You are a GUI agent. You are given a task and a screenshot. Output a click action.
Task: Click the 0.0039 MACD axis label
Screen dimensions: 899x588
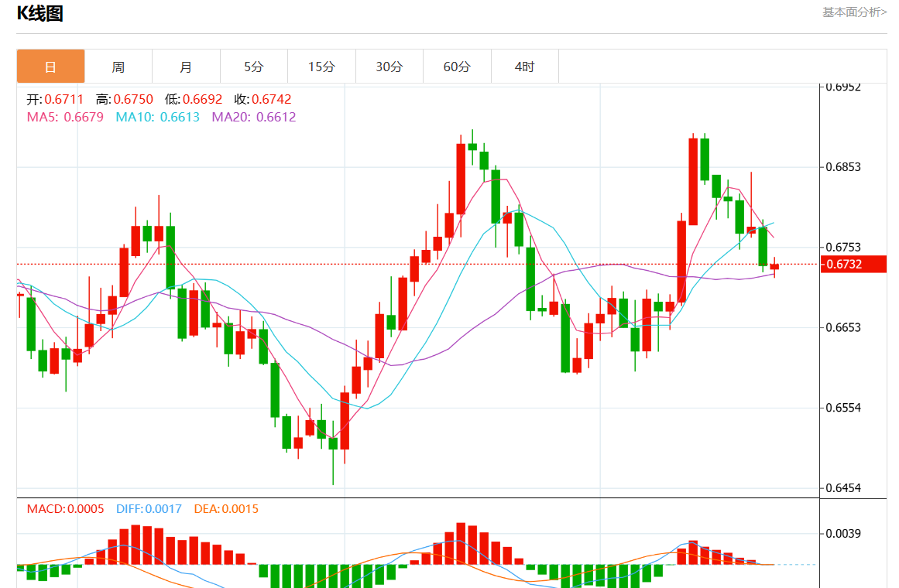point(842,534)
